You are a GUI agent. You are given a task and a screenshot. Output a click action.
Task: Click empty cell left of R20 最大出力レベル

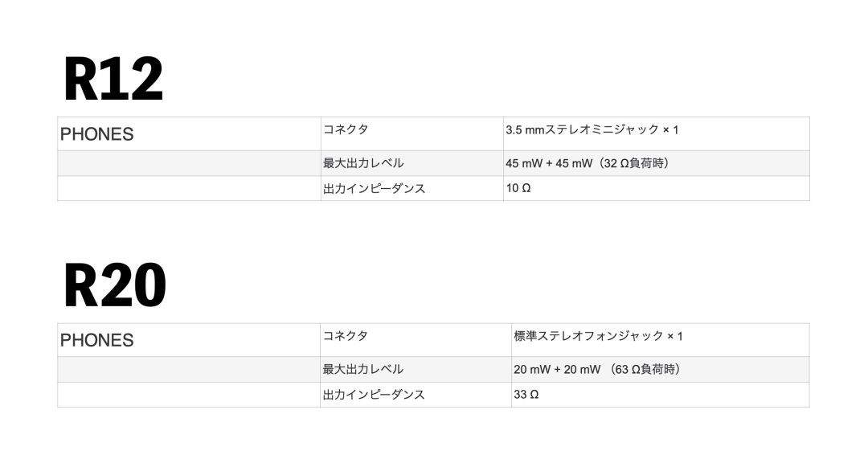(189, 369)
